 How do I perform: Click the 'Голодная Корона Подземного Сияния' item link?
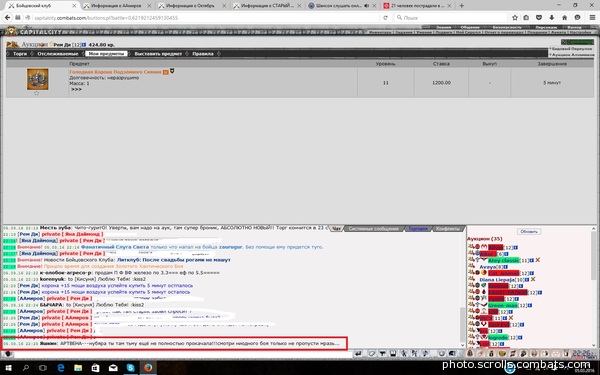(x=115, y=72)
